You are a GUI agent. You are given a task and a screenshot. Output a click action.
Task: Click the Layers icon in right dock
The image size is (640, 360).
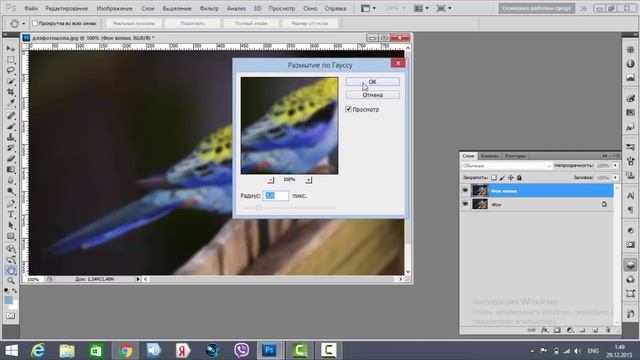630,265
